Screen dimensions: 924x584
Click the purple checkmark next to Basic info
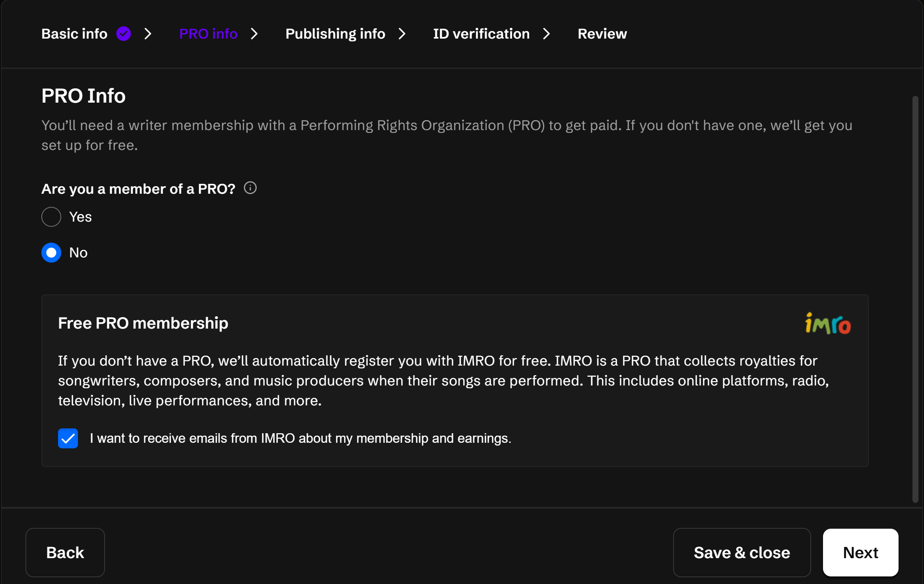pyautogui.click(x=124, y=34)
